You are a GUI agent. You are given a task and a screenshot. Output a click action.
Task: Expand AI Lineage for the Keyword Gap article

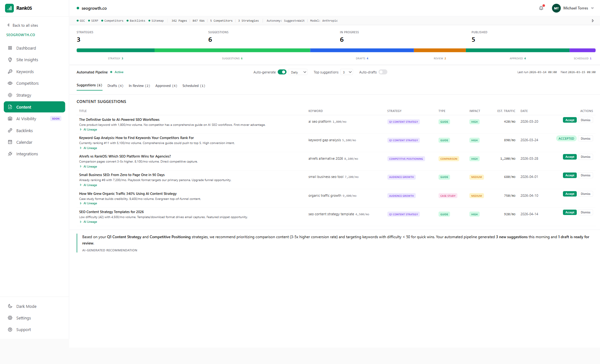(88, 148)
